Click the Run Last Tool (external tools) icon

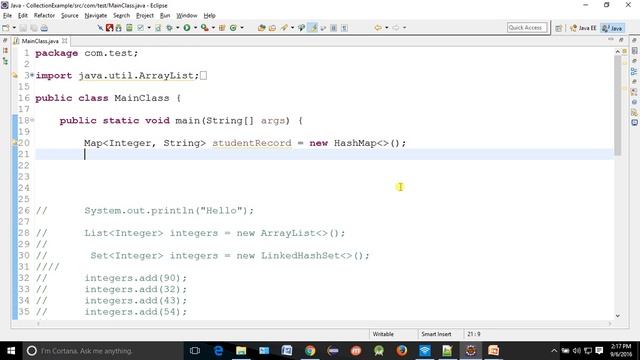click(204, 28)
